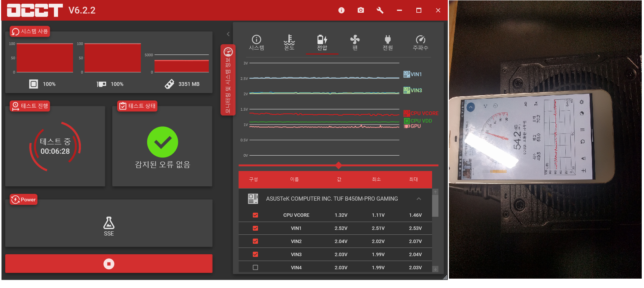Click the SSE flask icon

[x=109, y=223]
